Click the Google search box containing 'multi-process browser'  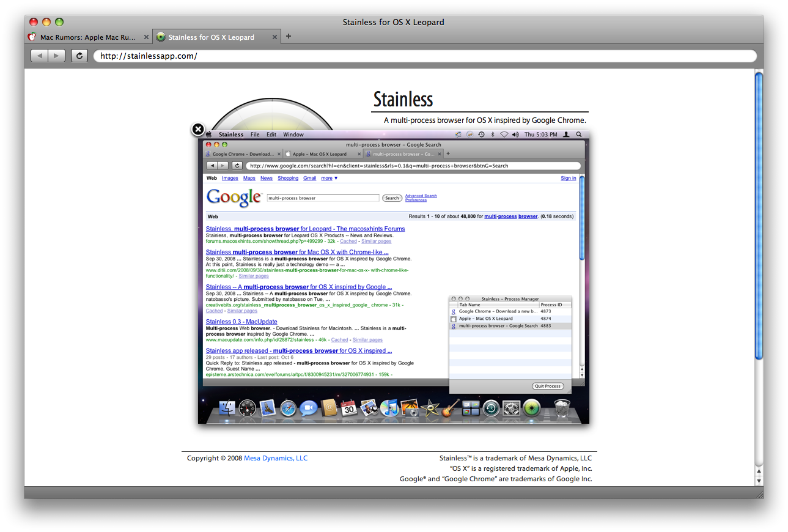323,198
